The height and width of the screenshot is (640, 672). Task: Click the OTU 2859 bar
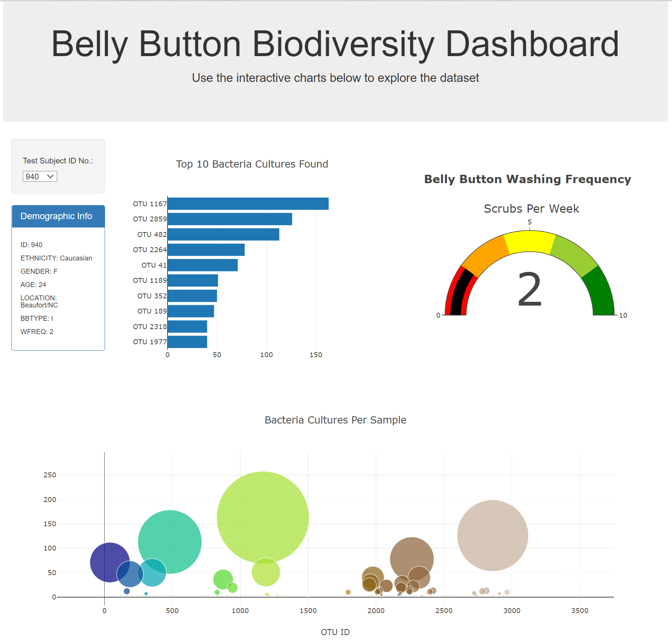point(229,219)
